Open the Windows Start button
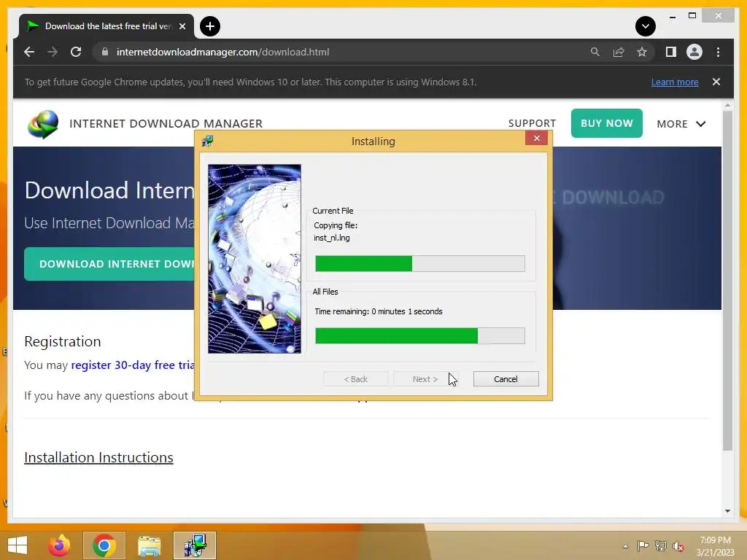This screenshot has height=560, width=747. [x=18, y=545]
